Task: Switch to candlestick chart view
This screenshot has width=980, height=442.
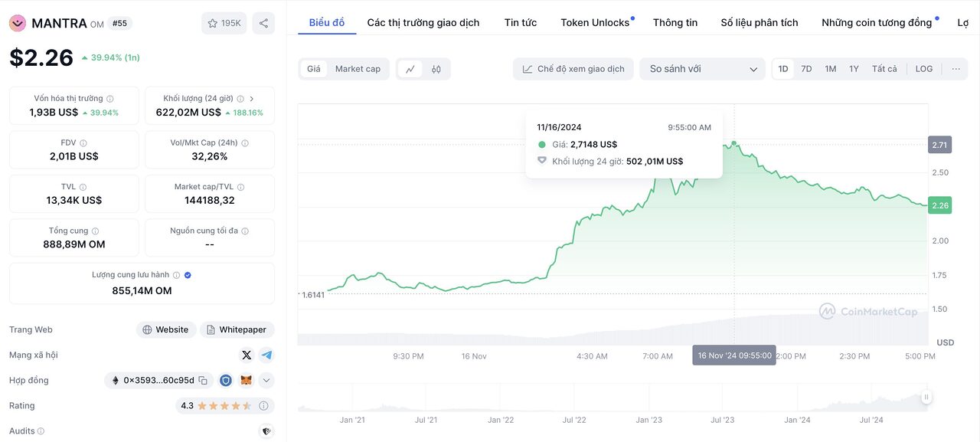Action: tap(436, 69)
